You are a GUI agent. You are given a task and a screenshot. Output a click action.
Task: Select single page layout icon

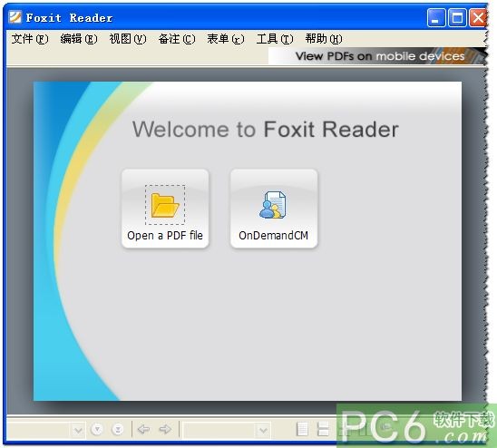click(302, 429)
